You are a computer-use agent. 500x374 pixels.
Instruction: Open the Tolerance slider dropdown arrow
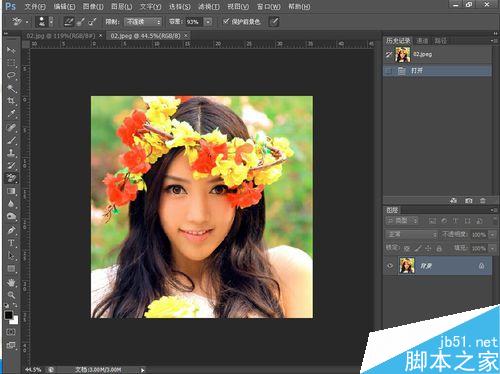pyautogui.click(x=208, y=22)
